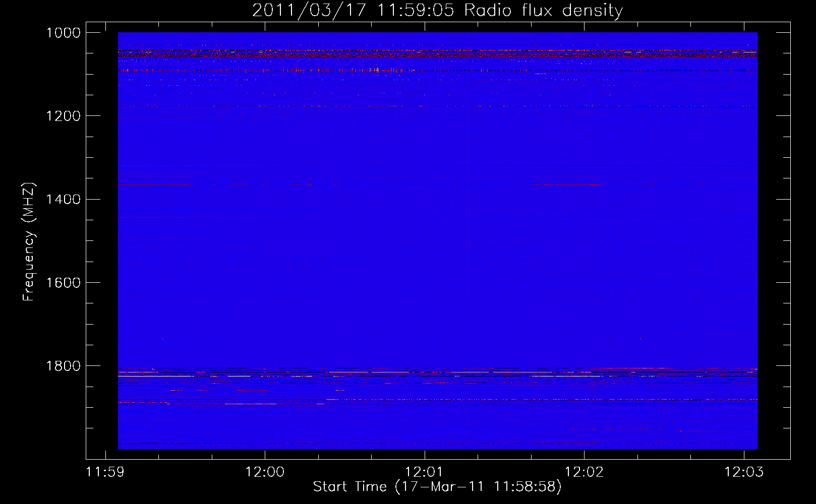Click the 1400 frequency tick label
The height and width of the screenshot is (504, 816).
[64, 199]
